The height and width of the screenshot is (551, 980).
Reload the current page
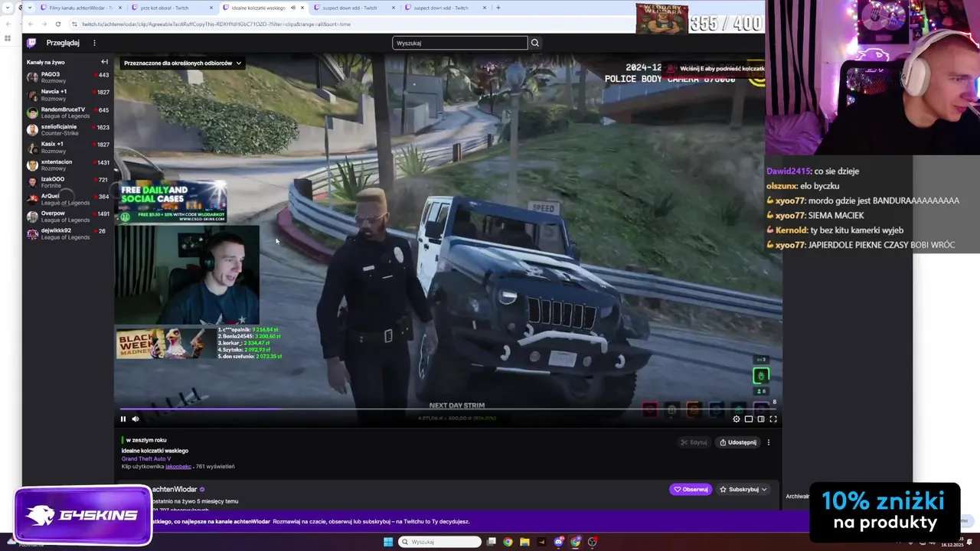tap(58, 24)
